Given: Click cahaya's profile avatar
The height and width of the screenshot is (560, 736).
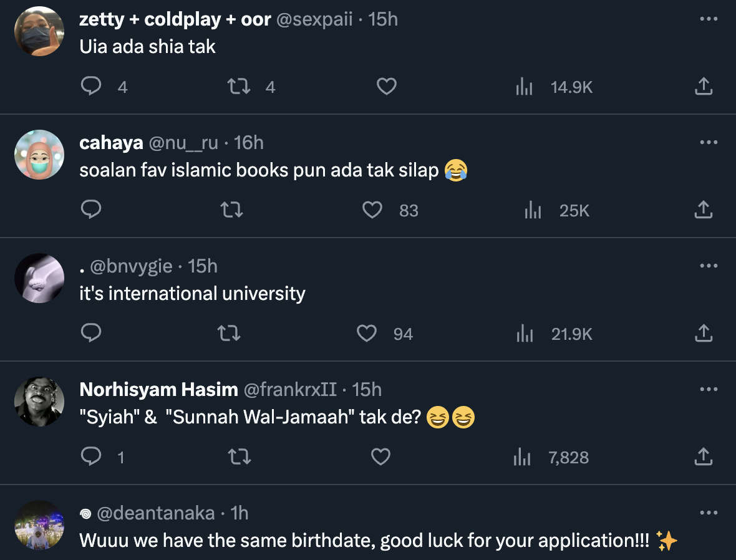Looking at the screenshot, I should [39, 155].
